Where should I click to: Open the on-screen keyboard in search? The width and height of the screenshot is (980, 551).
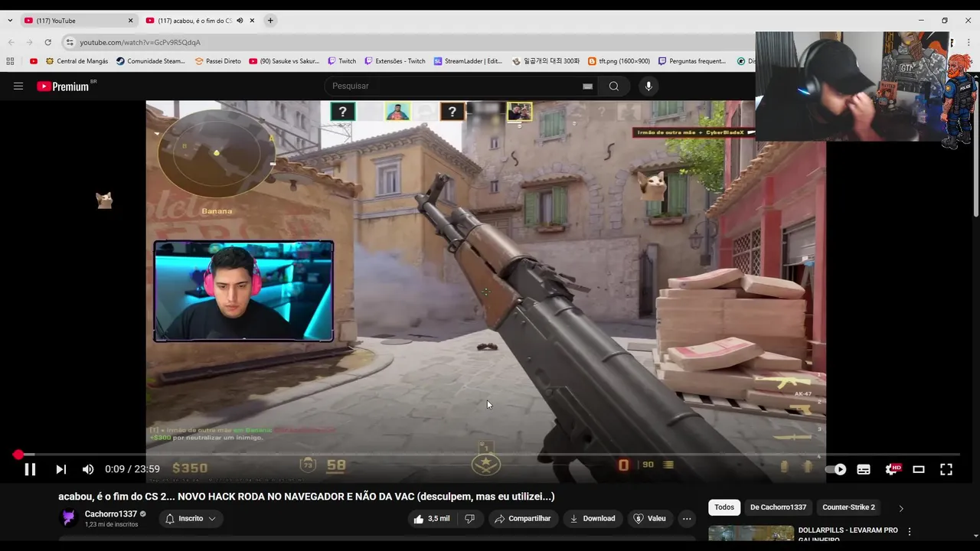(587, 86)
